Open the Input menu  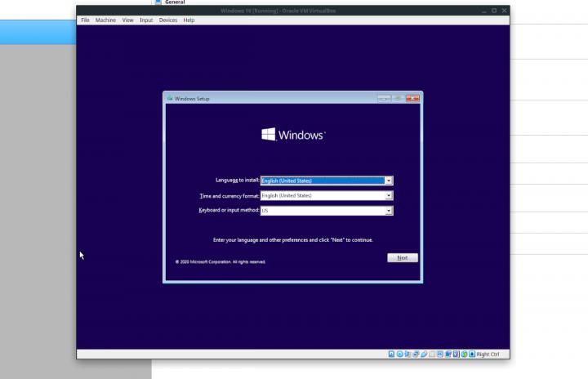(x=146, y=20)
